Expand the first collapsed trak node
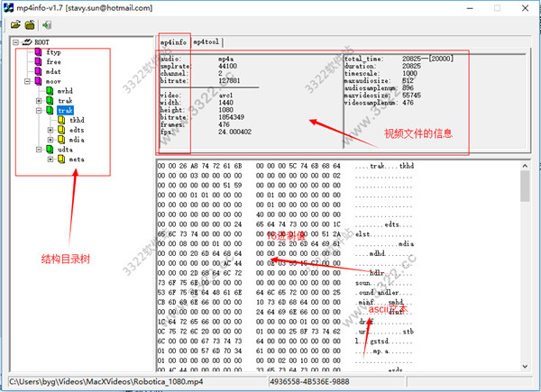Viewport: 541px width, 392px height. [39, 101]
